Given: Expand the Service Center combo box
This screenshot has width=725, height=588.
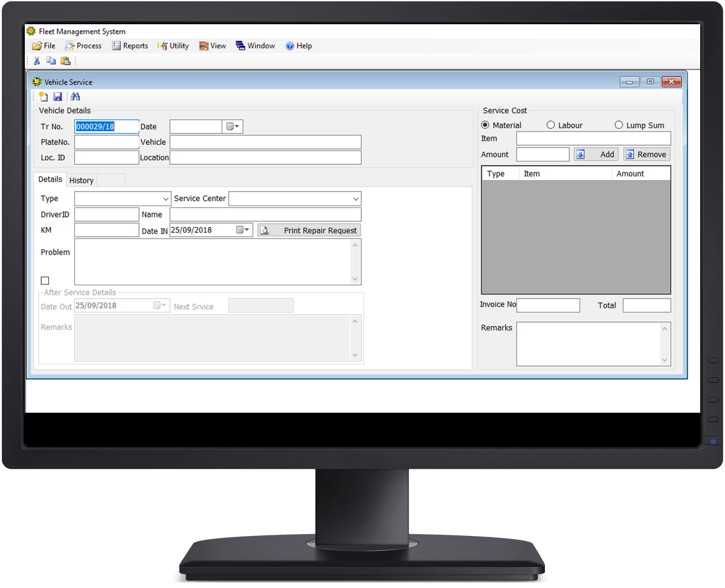Looking at the screenshot, I should [x=356, y=199].
